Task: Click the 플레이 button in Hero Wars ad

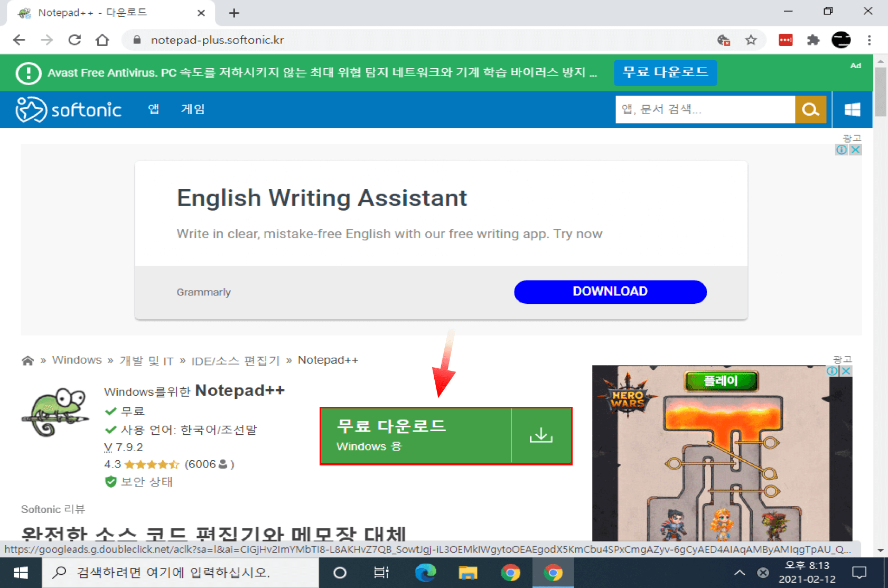Action: (721, 381)
